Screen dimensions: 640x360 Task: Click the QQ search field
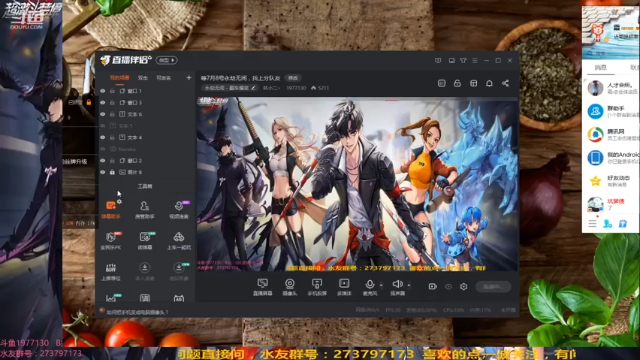tap(611, 53)
